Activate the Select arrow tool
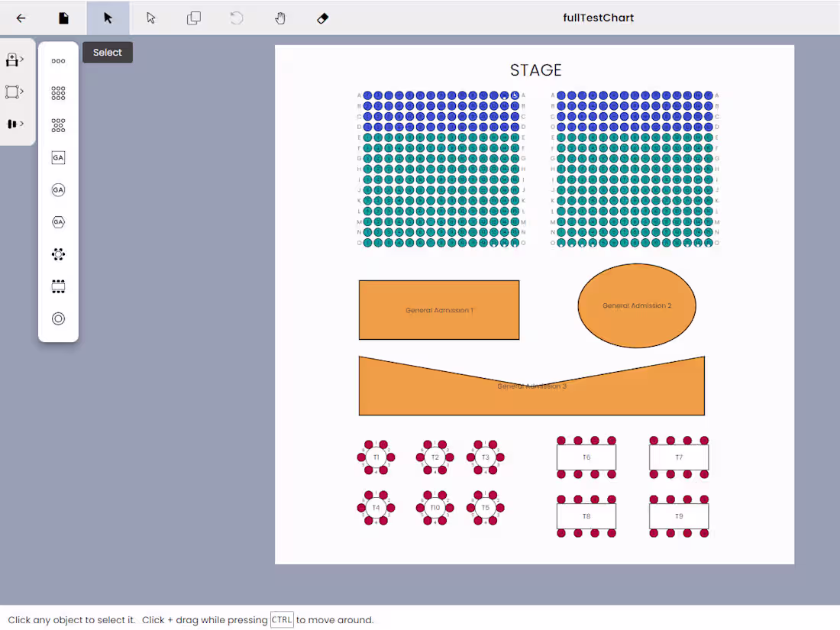Viewport: 840px width, 630px height. [x=108, y=18]
